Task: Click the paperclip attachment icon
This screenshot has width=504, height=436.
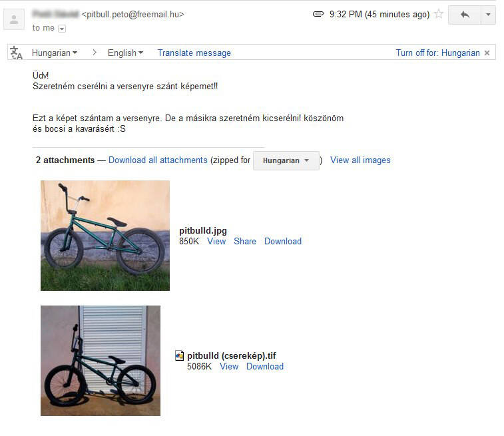Action: coord(318,14)
